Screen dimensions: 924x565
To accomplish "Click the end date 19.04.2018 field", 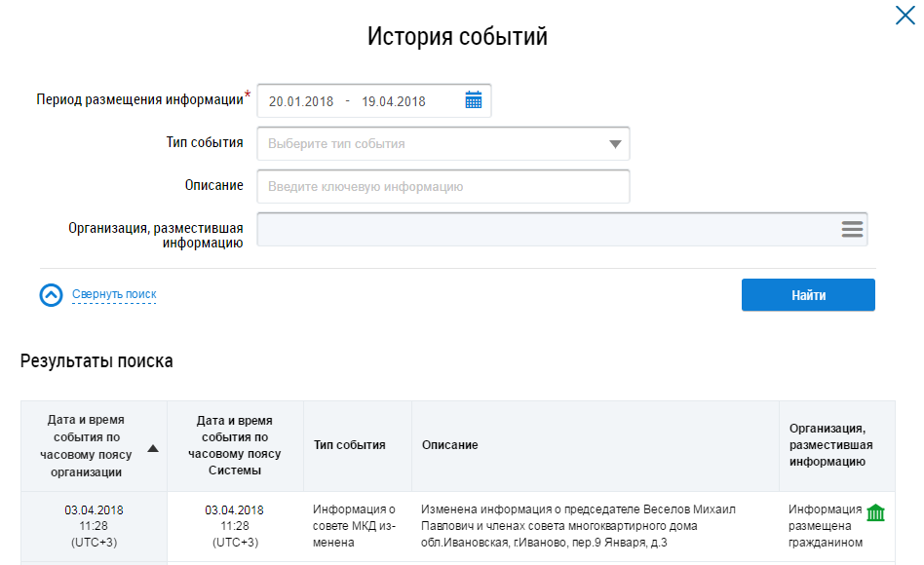I will (394, 101).
